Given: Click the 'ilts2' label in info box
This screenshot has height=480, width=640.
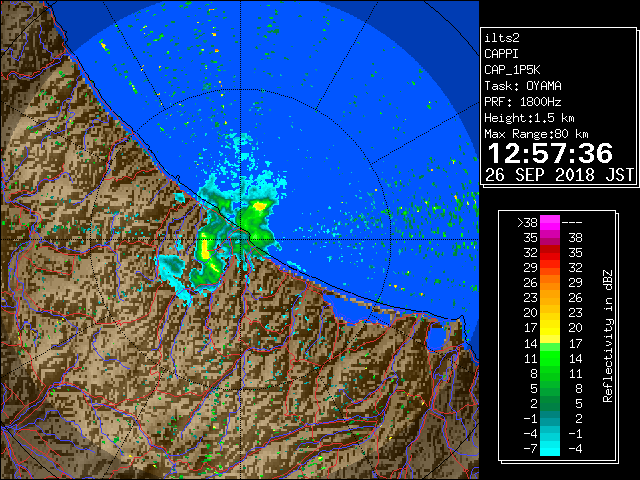Looking at the screenshot, I should 502,38.
